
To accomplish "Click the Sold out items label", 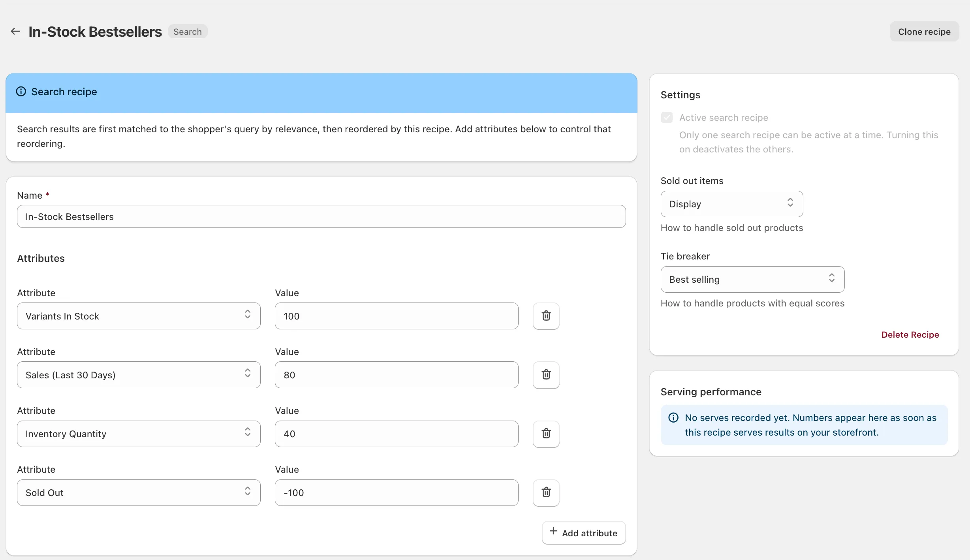I will pyautogui.click(x=692, y=181).
